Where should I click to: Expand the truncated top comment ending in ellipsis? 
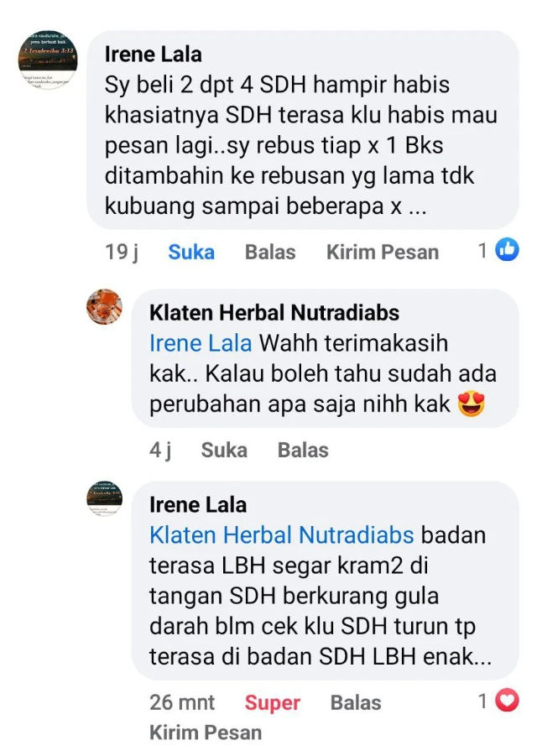pos(414,206)
